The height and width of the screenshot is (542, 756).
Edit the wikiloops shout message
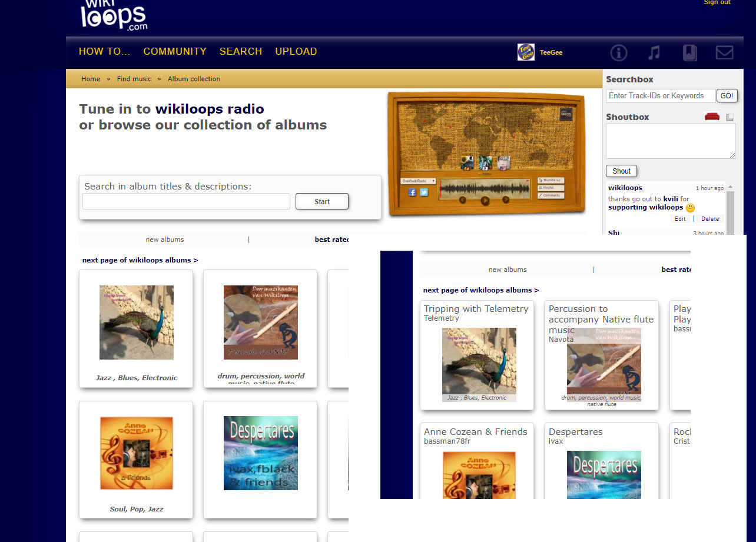point(680,218)
